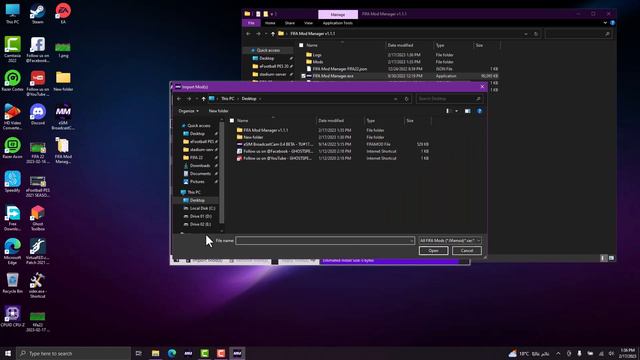Open the view options dropdown arrow
The height and width of the screenshot is (360, 640).
pyautogui.click(x=456, y=111)
